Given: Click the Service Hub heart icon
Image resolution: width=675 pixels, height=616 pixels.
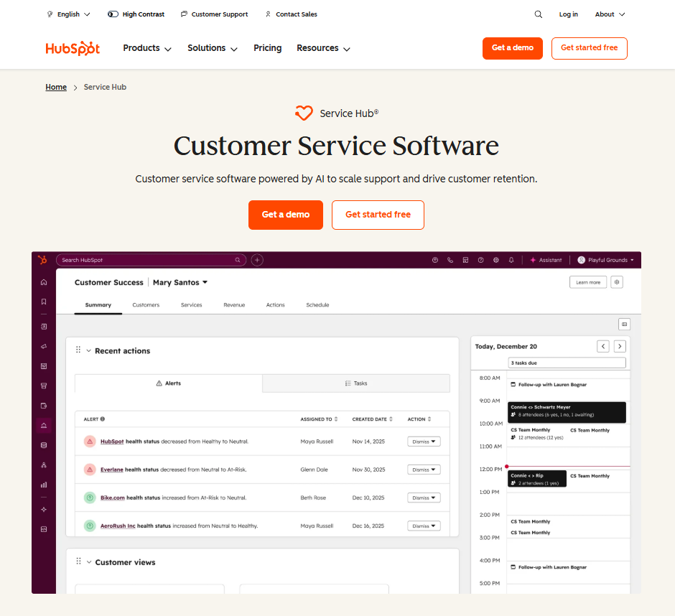Looking at the screenshot, I should (304, 113).
